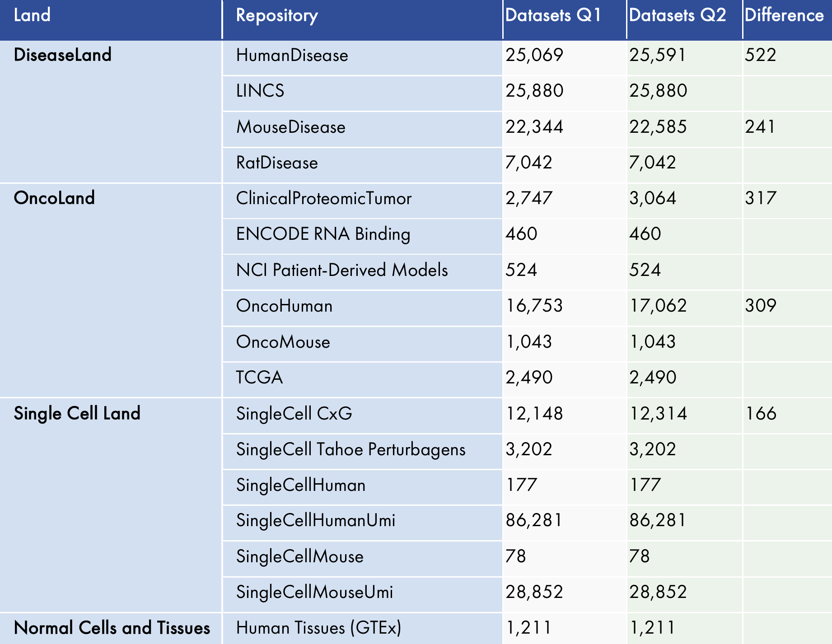Select the RatDisease Datasets Q2 value
Viewport: 832px width, 644px height.
pyautogui.click(x=653, y=163)
